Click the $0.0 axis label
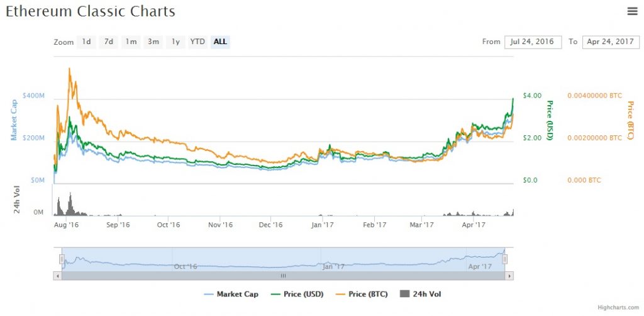Viewport: 644px width, 316px height. pyautogui.click(x=530, y=180)
